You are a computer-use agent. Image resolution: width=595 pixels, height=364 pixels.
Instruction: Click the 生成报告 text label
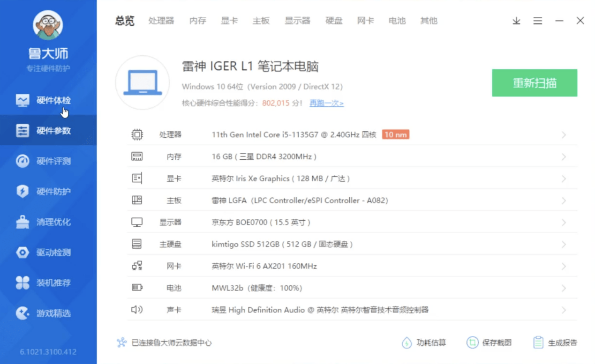click(563, 343)
